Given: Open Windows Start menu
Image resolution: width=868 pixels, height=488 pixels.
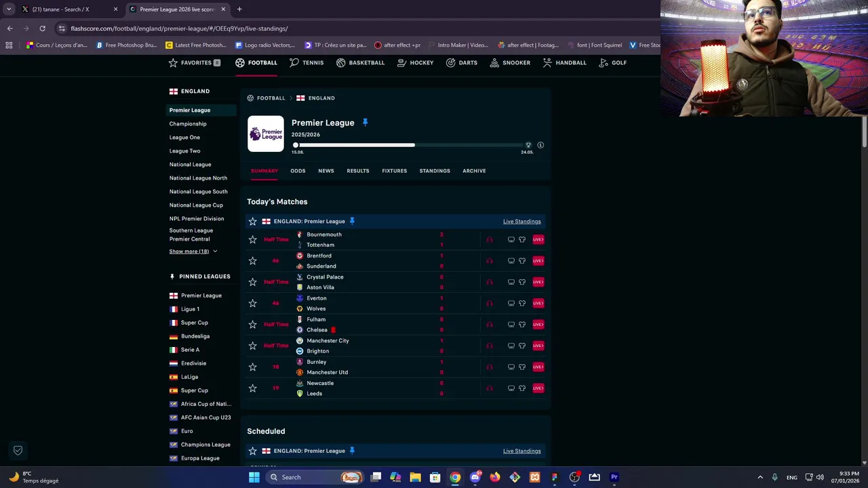Looking at the screenshot, I should (x=254, y=477).
